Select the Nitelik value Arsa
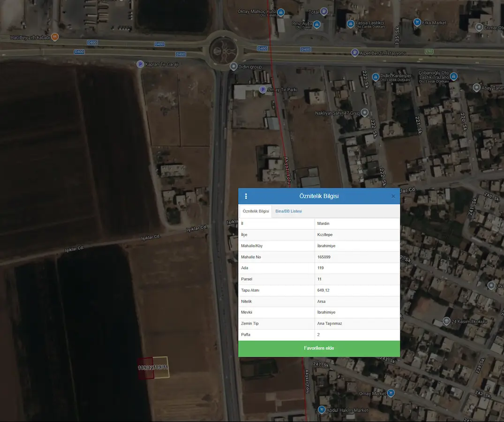Image resolution: width=504 pixels, height=422 pixels. coord(321,301)
